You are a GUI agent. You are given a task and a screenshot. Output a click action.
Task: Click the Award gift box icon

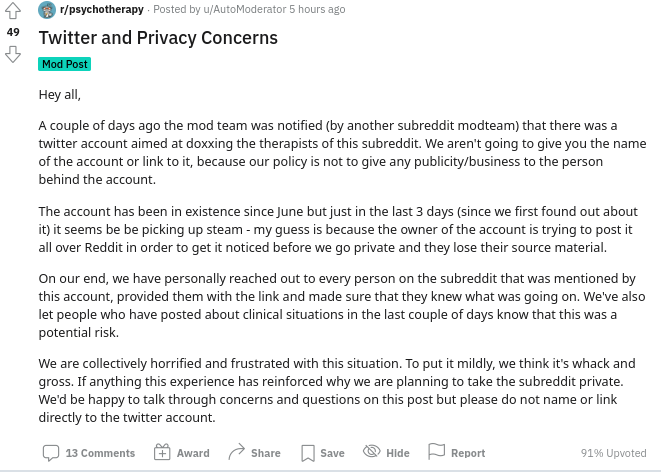[x=162, y=452]
